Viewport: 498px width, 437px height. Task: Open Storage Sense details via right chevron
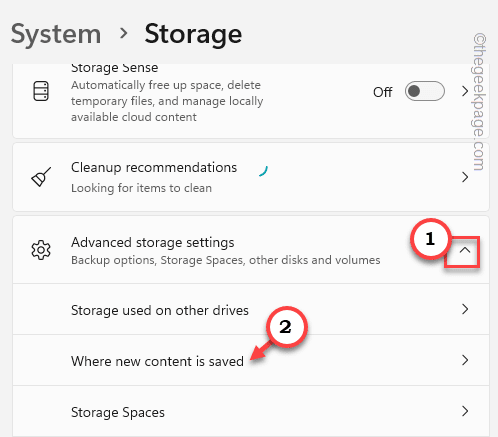pos(465,91)
